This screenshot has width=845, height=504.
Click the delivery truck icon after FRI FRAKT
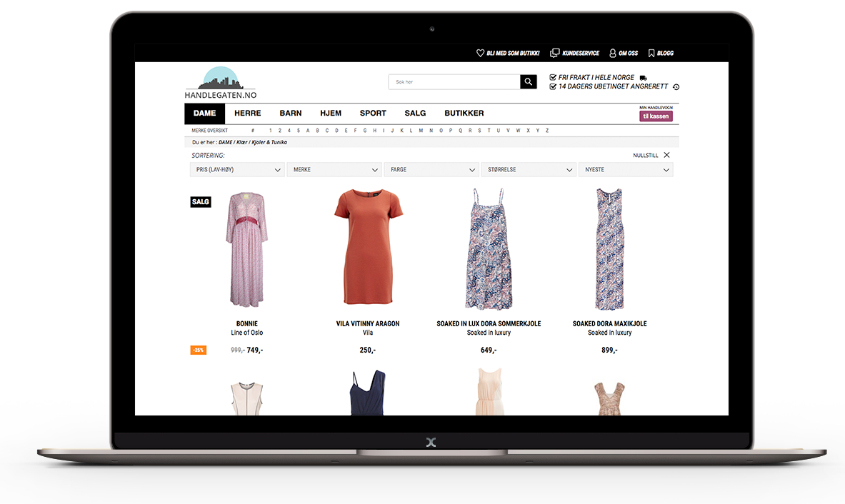(x=643, y=78)
